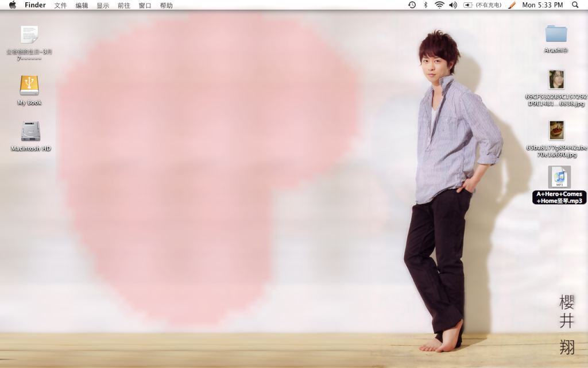The width and height of the screenshot is (588, 368).
Task: Click the Finder menu
Action: pos(35,5)
